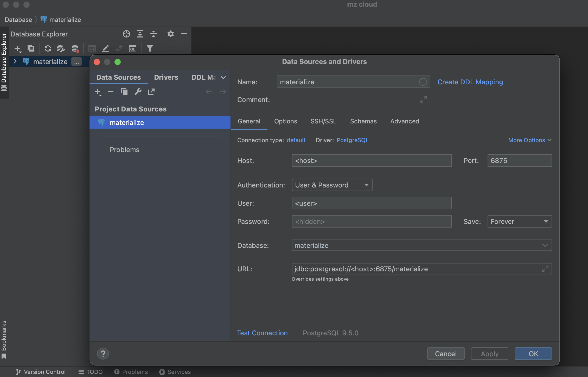Refresh the database in Explorer toolbar
The image size is (588, 377).
click(x=48, y=48)
